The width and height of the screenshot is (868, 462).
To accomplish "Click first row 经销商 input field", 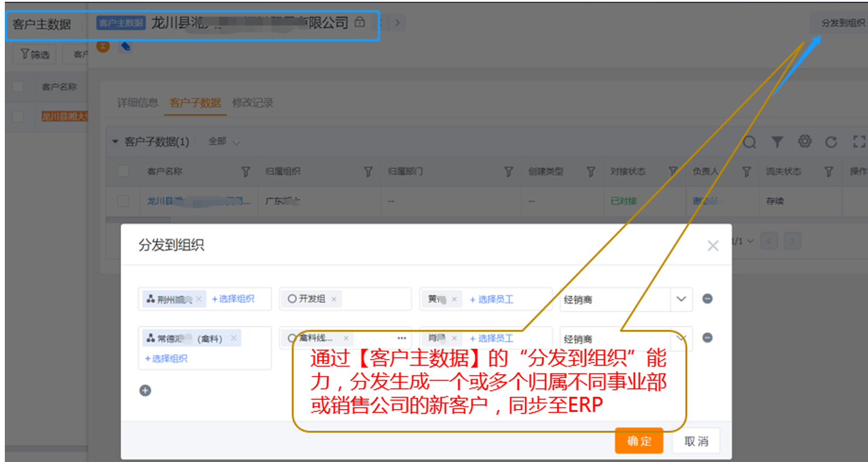I will (615, 299).
